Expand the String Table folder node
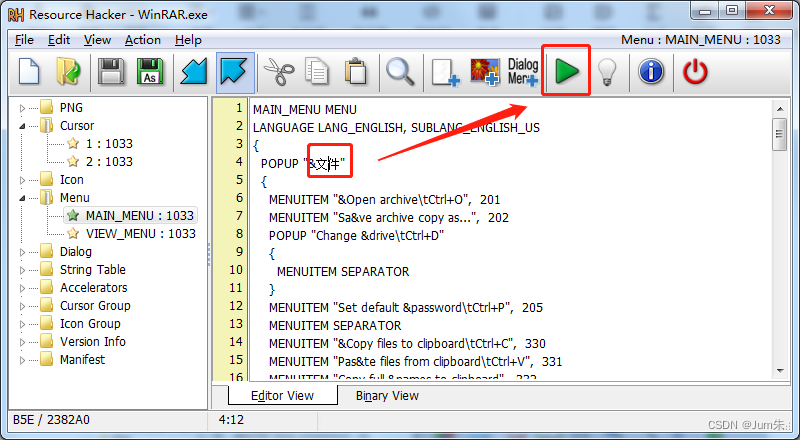Image resolution: width=800 pixels, height=440 pixels. [x=22, y=270]
